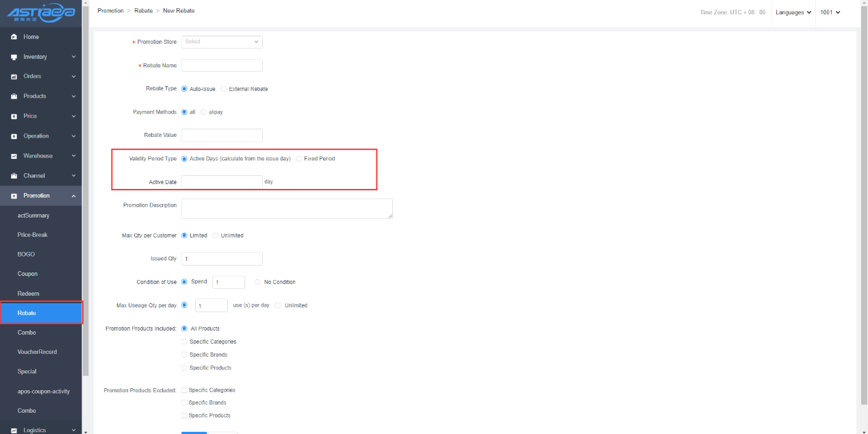Screen dimensions: 868x434
Task: Select the External Rebate radio option
Action: coord(224,89)
